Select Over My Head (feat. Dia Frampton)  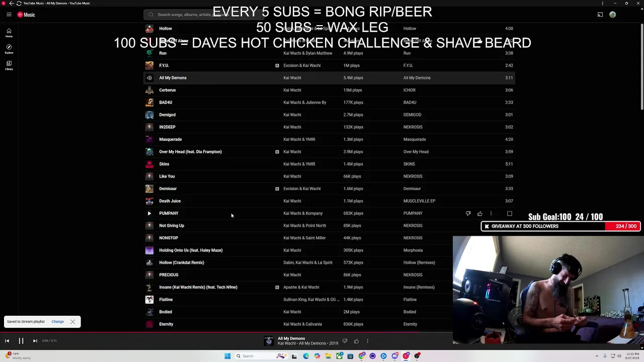point(190,152)
